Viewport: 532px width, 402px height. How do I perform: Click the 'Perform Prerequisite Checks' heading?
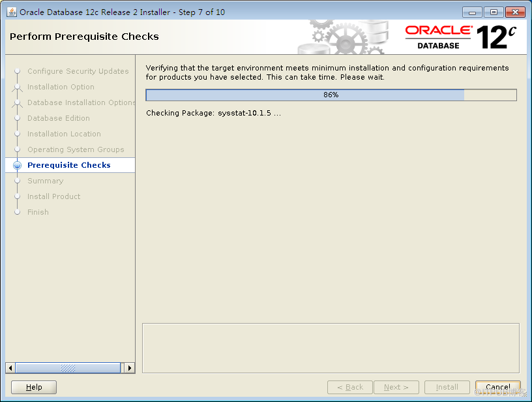click(x=84, y=37)
